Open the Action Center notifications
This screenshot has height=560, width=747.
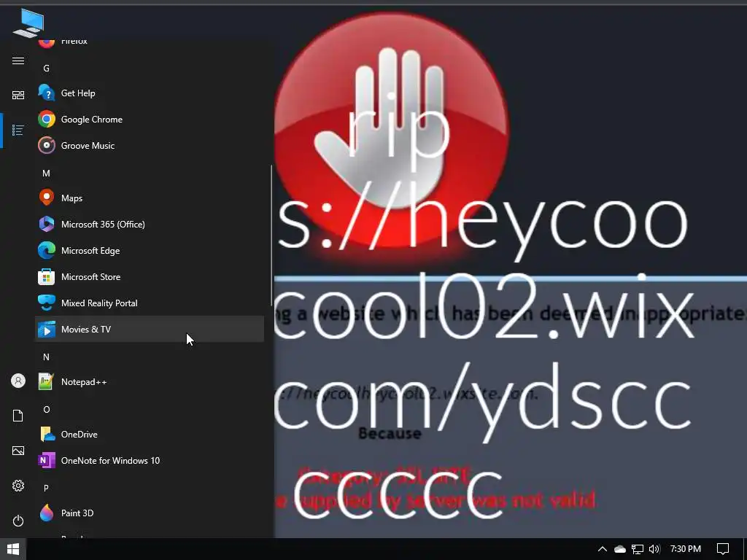723,549
